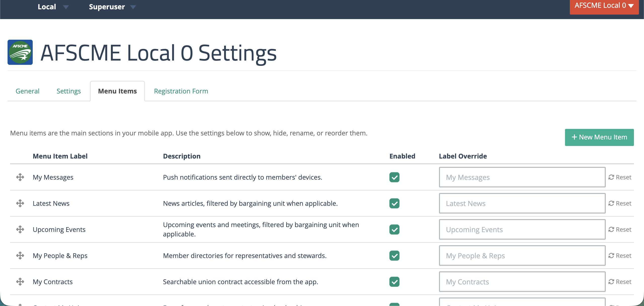The height and width of the screenshot is (306, 644).
Task: Click the New Menu Item button
Action: click(x=599, y=137)
